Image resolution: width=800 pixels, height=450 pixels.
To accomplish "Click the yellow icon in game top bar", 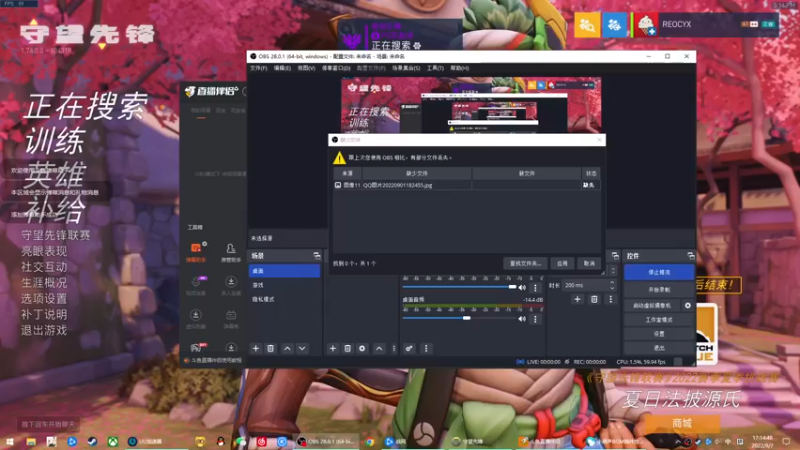I will (x=587, y=24).
